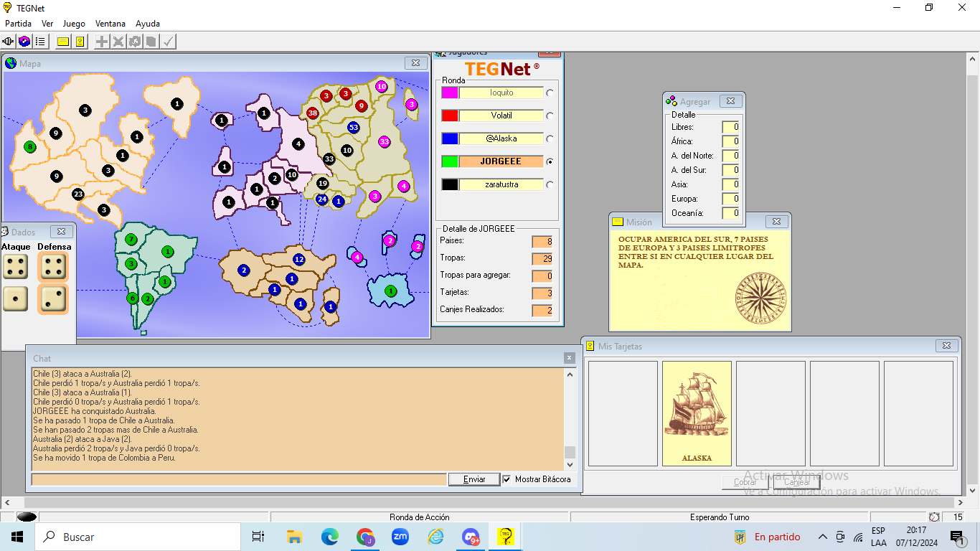Select the loquito player radio button
The image size is (980, 551).
click(x=550, y=93)
